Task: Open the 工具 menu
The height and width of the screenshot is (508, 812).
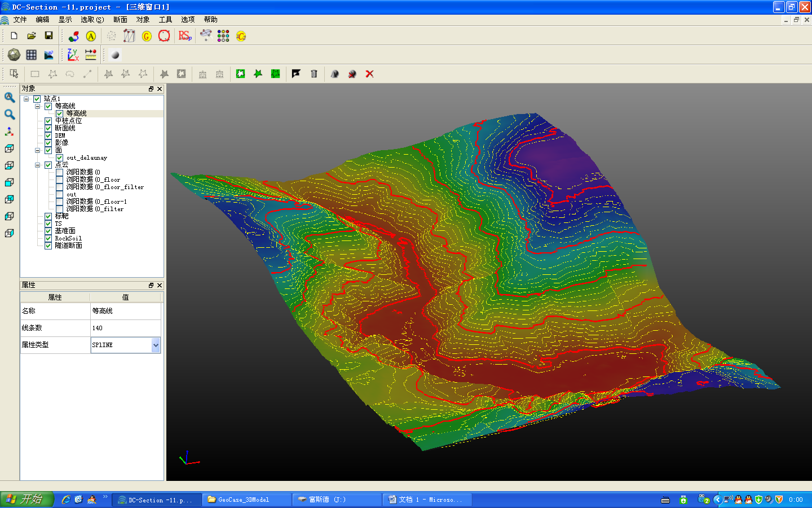Action: point(165,20)
